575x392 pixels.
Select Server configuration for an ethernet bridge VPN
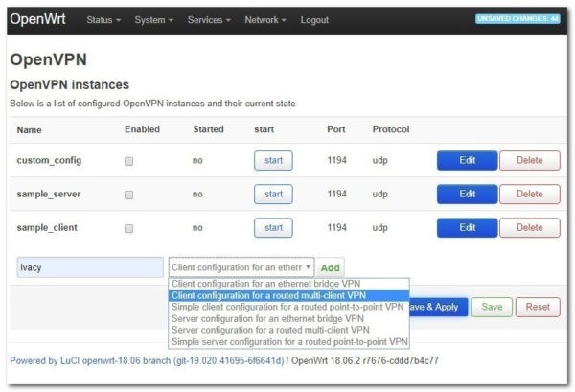(x=288, y=318)
